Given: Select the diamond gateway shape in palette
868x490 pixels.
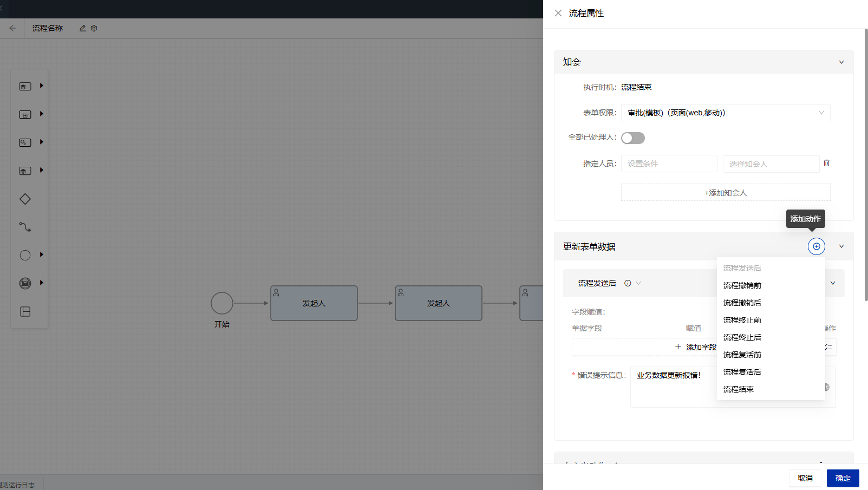Looking at the screenshot, I should pyautogui.click(x=25, y=199).
